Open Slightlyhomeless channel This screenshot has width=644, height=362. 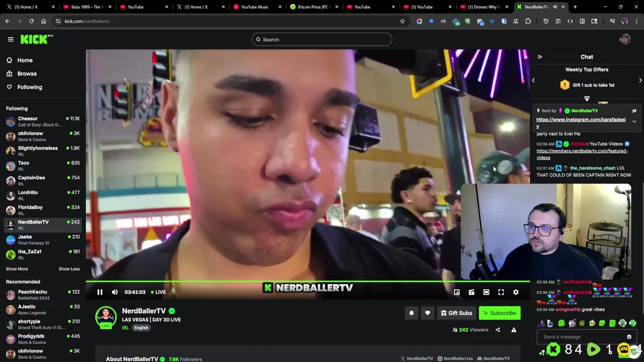(42, 151)
